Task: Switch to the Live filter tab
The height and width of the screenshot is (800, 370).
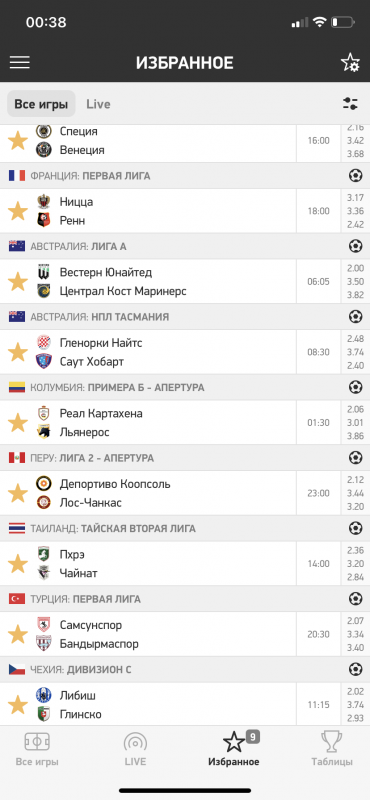Action: 98,104
